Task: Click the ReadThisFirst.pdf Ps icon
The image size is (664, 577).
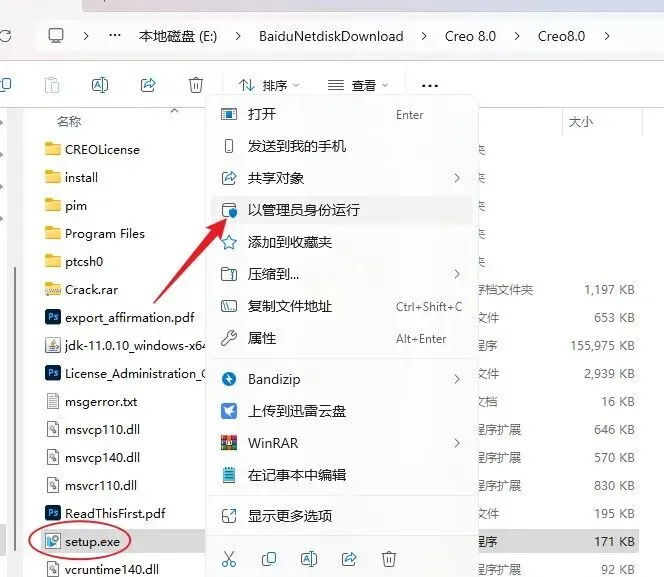Action: (53, 513)
